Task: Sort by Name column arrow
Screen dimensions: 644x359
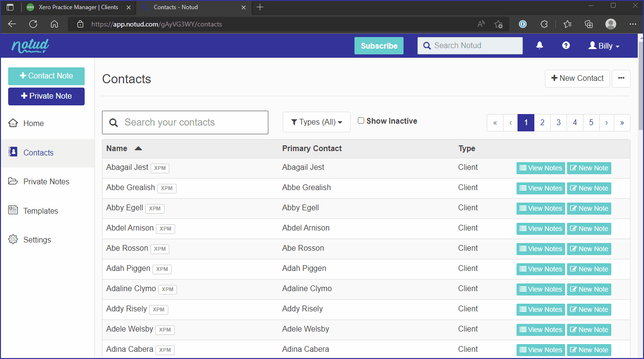Action: pos(139,148)
